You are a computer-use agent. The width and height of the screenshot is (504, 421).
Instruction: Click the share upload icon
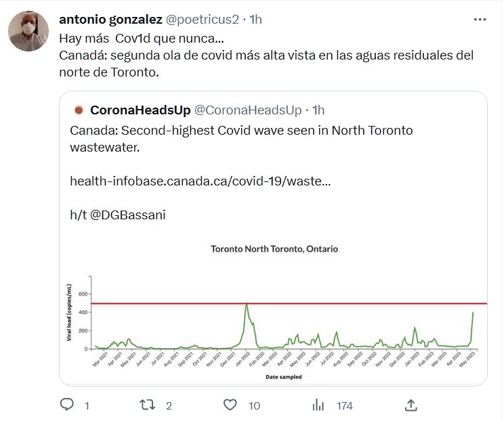[411, 405]
